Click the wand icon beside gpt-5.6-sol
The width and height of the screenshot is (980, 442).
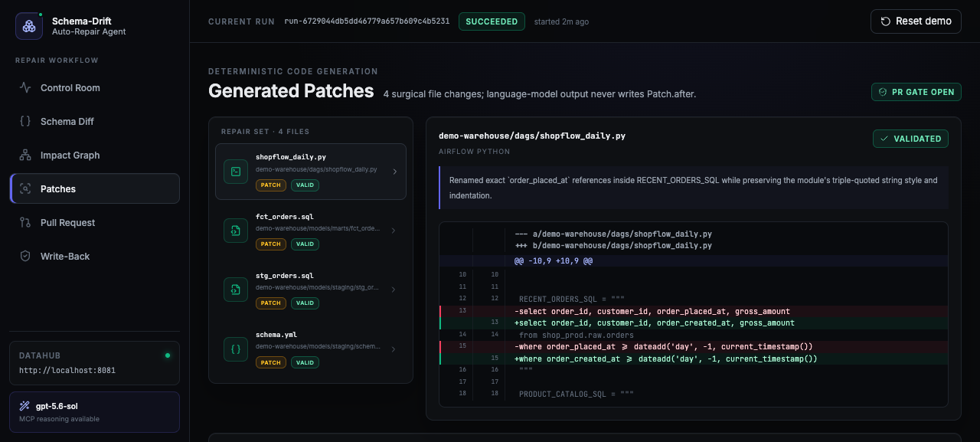click(x=24, y=406)
